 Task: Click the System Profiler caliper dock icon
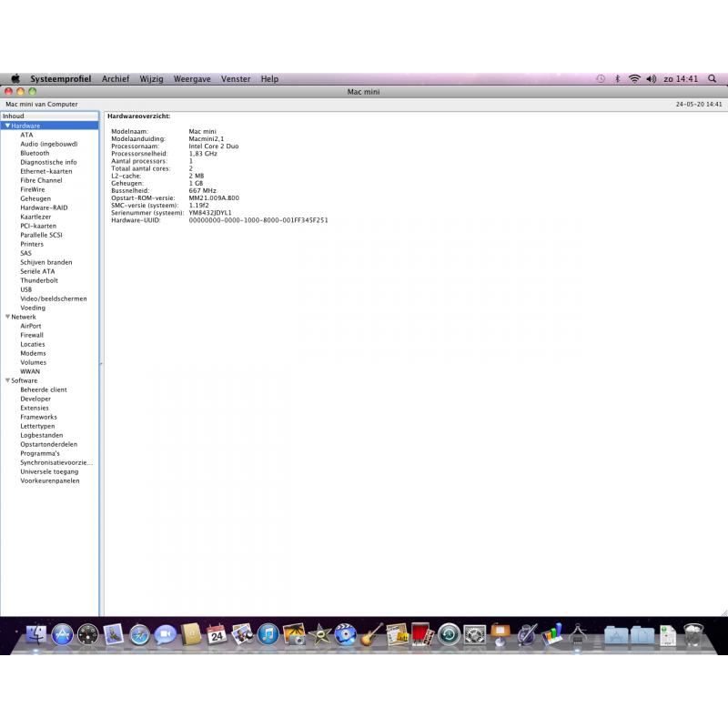[577, 634]
